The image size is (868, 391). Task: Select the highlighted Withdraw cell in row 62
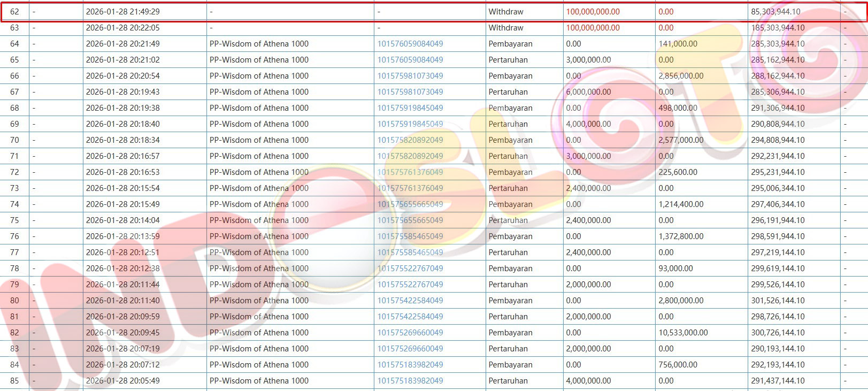pyautogui.click(x=505, y=12)
